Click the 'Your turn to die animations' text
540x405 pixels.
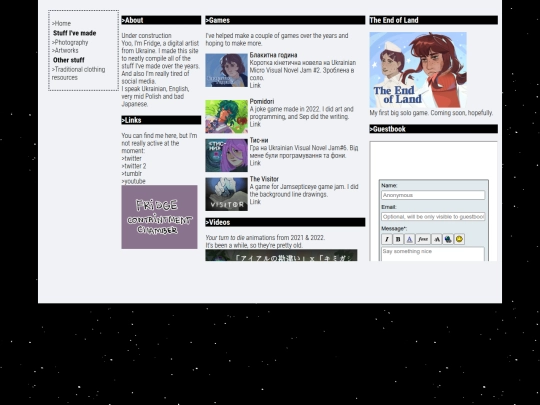[265, 238]
